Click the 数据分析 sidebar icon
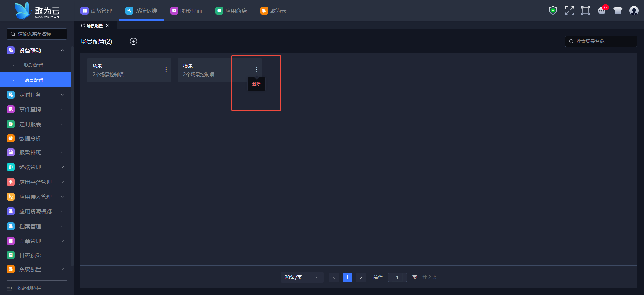 pos(11,138)
